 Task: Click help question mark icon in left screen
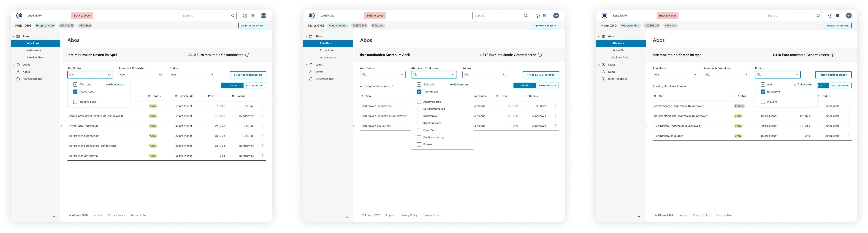245,15
